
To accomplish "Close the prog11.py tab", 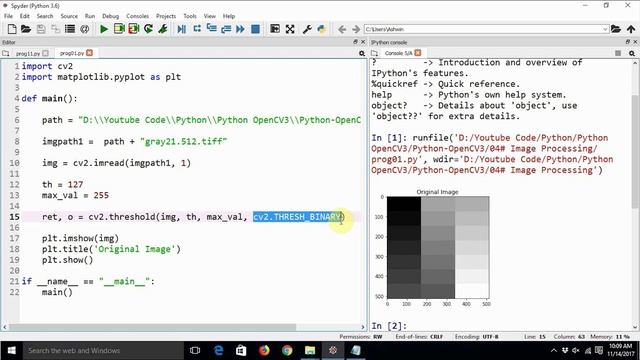I will pos(46,53).
